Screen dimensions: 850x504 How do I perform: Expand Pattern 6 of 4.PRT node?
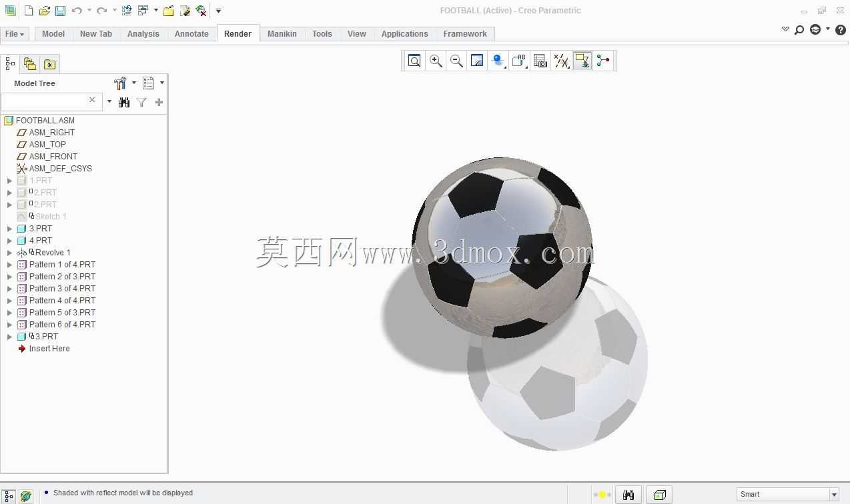pyautogui.click(x=9, y=325)
